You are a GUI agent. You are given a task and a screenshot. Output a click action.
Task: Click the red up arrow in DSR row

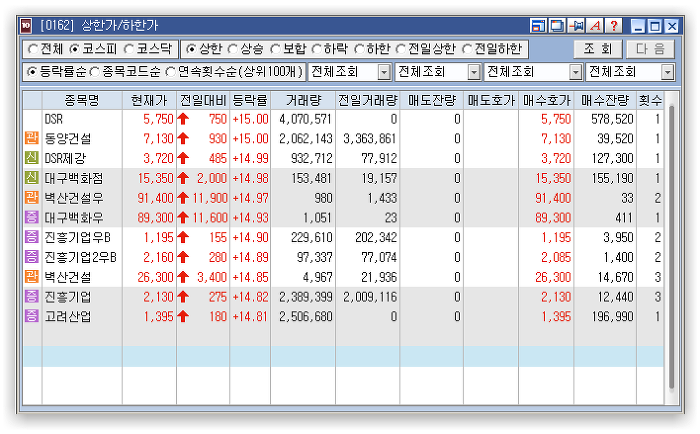(183, 119)
